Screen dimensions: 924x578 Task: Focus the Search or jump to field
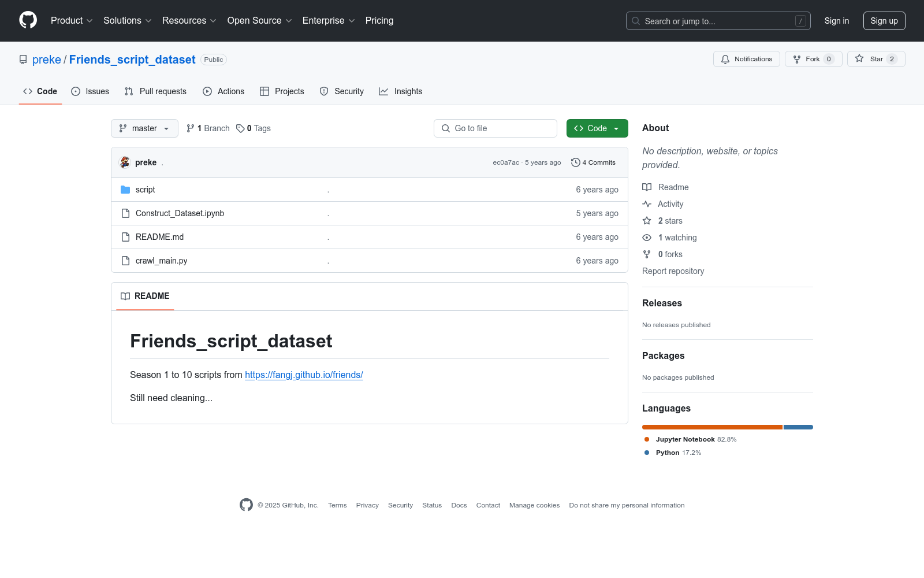click(x=718, y=21)
